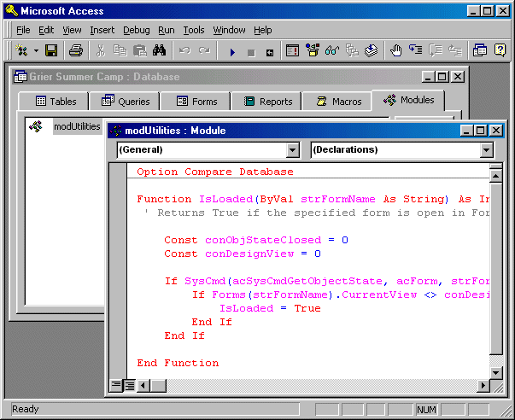
Task: Click the Cut scissors icon
Action: [101, 50]
